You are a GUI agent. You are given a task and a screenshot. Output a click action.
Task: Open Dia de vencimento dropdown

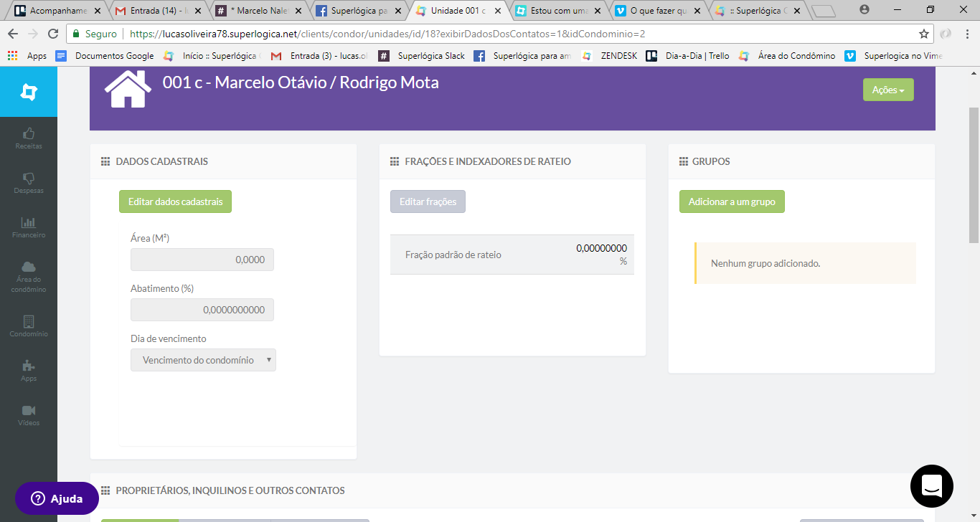tap(203, 360)
